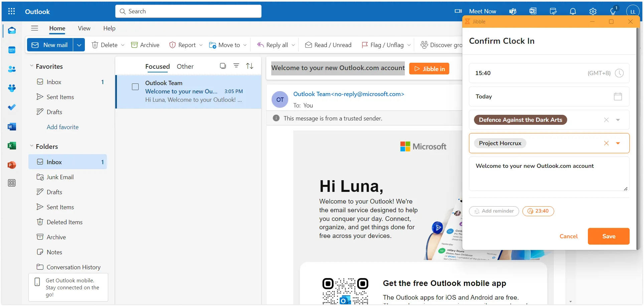The height and width of the screenshot is (306, 644).
Task: Toggle the select-all messages checkbox
Action: (223, 66)
